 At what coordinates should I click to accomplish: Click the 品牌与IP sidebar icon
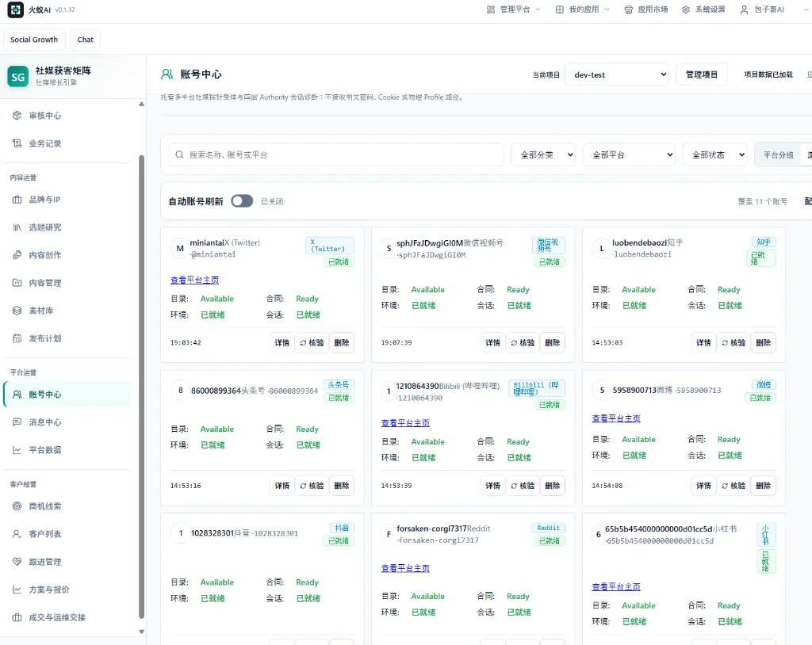(17, 200)
